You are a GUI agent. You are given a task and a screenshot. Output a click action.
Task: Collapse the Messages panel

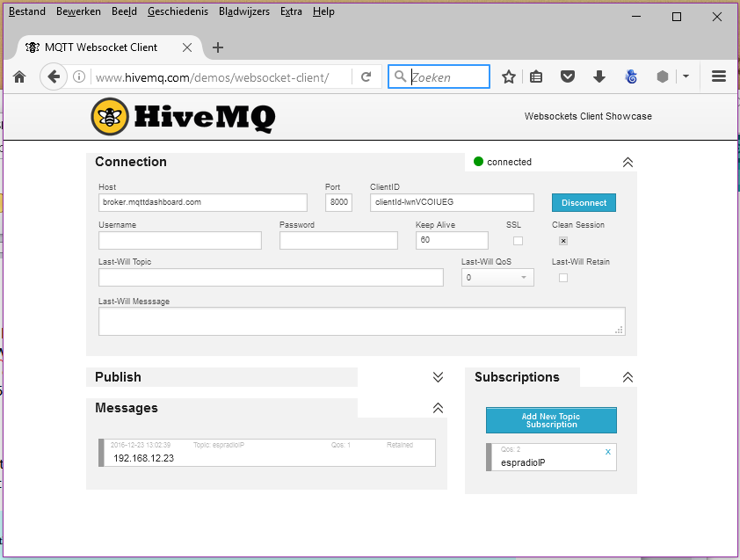[438, 408]
